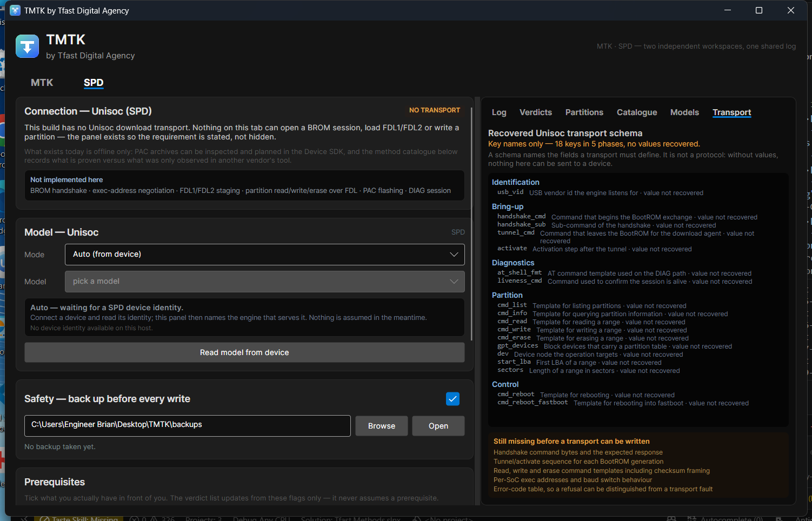Screen dimensions: 812x521
Task: Click the left panel vertical scrollbar
Action: tap(472, 224)
